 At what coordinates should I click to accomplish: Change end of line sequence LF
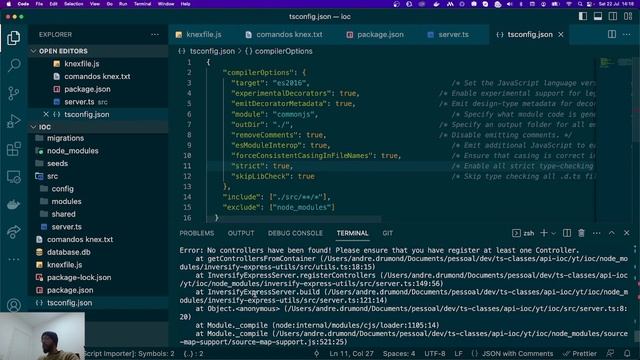point(458,353)
